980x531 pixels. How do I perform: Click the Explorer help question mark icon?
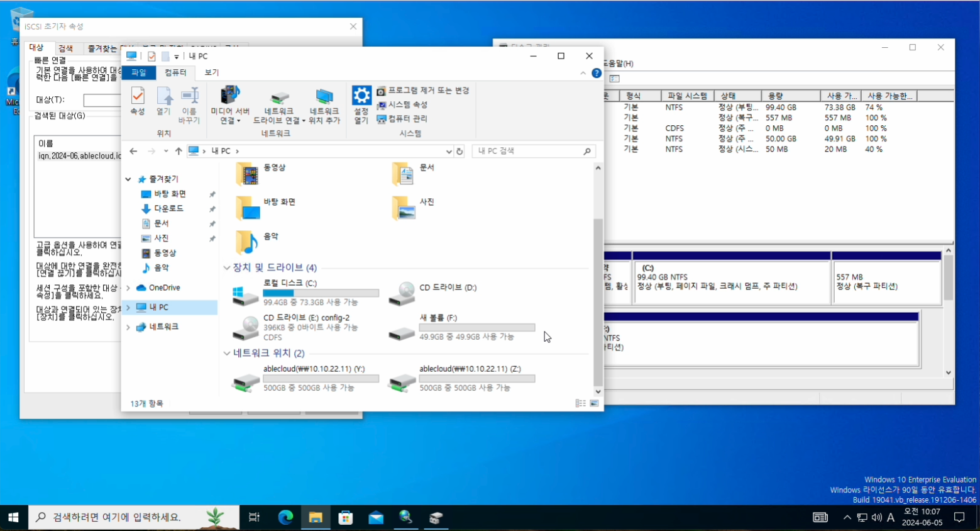click(x=597, y=73)
